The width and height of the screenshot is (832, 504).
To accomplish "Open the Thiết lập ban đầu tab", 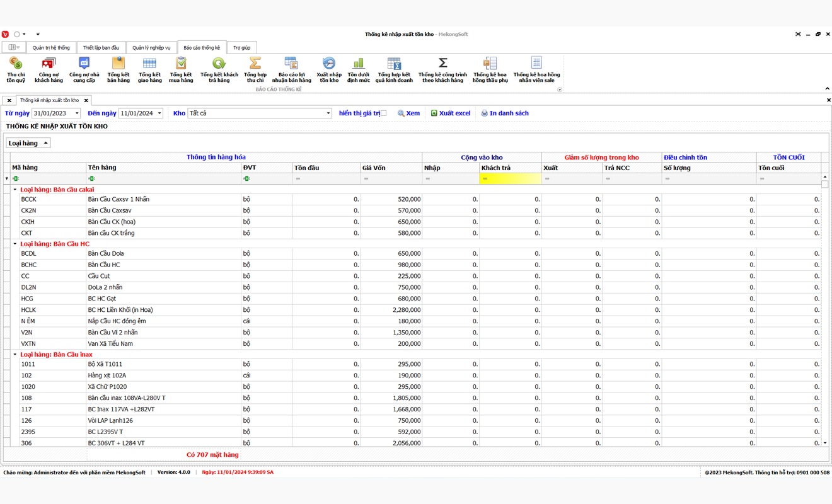I will pyautogui.click(x=101, y=48).
